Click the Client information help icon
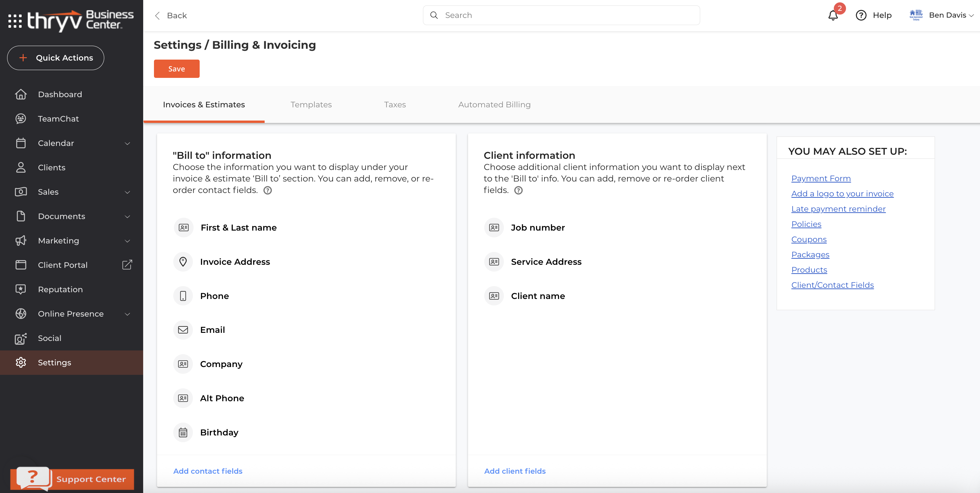This screenshot has height=493, width=980. [518, 190]
